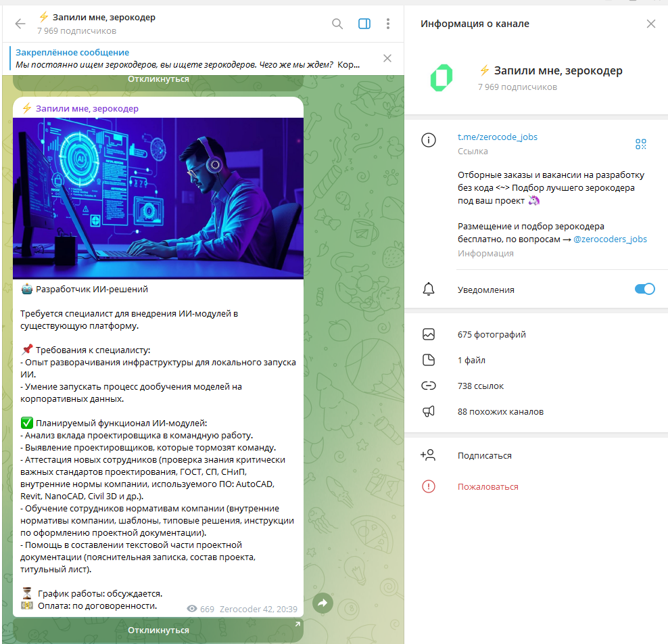Click the add-user subscribe icon
This screenshot has width=668, height=644.
428,455
